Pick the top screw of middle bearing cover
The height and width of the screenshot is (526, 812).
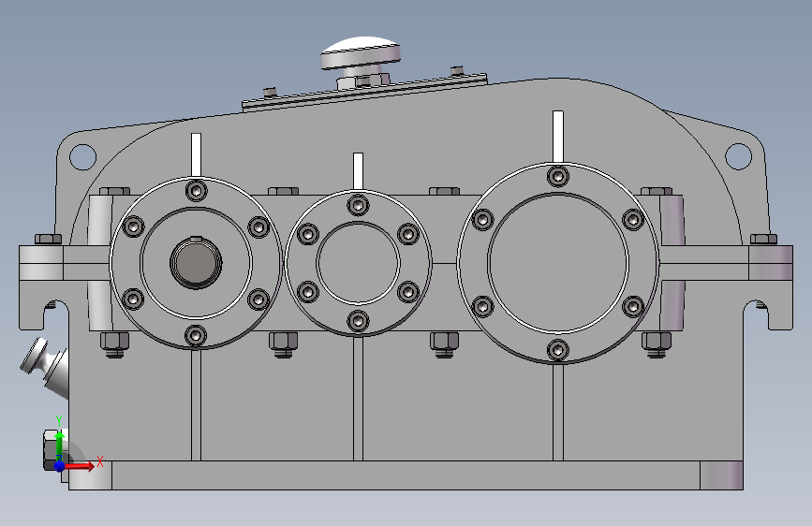(358, 205)
